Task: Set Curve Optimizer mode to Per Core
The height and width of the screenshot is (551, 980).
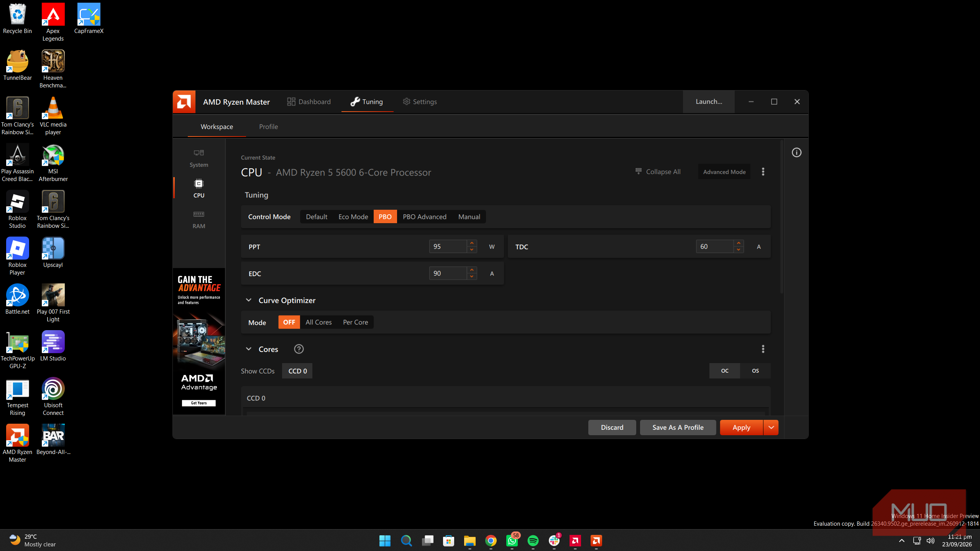Action: (355, 322)
